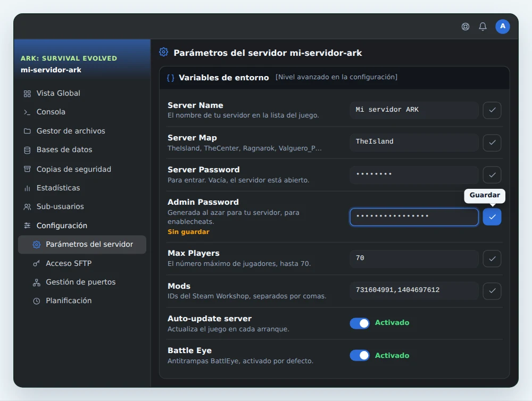Click the Gestor de archivos folder icon
This screenshot has width=532, height=401.
point(27,131)
